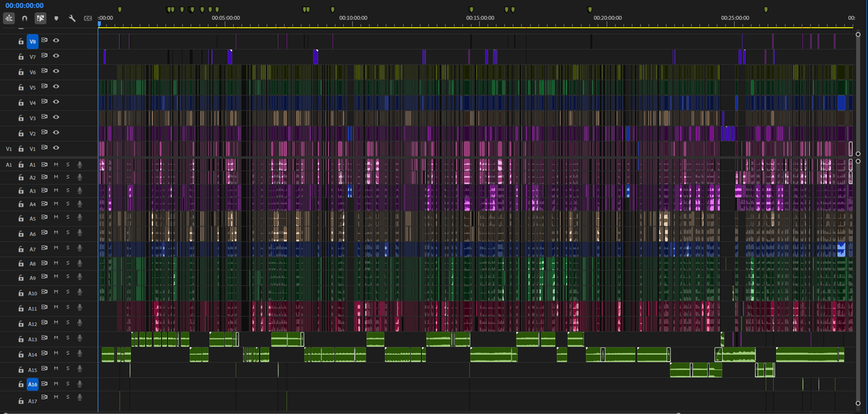This screenshot has height=414, width=868.
Task: Toggle insert sequences as nests button
Action: coord(9,17)
